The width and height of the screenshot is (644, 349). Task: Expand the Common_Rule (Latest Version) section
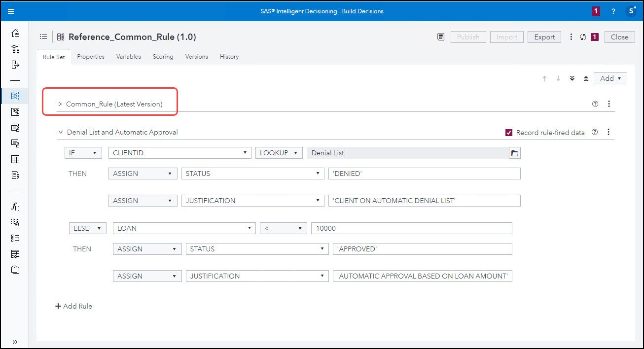[60, 104]
